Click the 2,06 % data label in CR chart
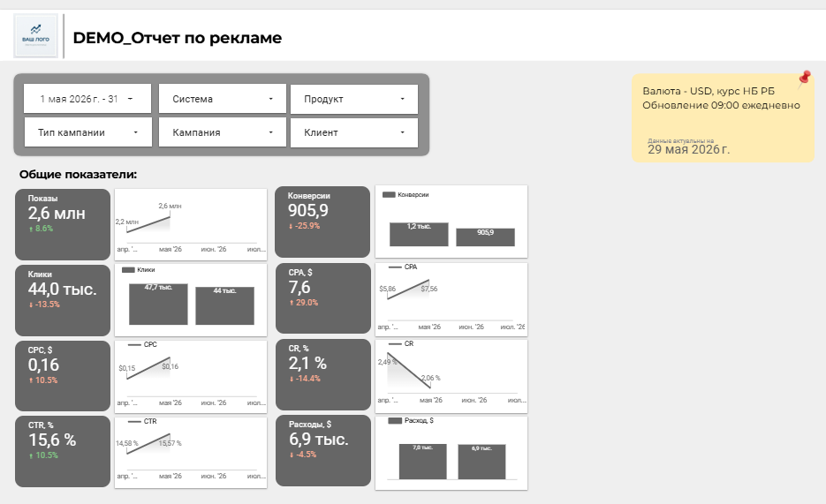The height and width of the screenshot is (504, 826). click(x=431, y=379)
